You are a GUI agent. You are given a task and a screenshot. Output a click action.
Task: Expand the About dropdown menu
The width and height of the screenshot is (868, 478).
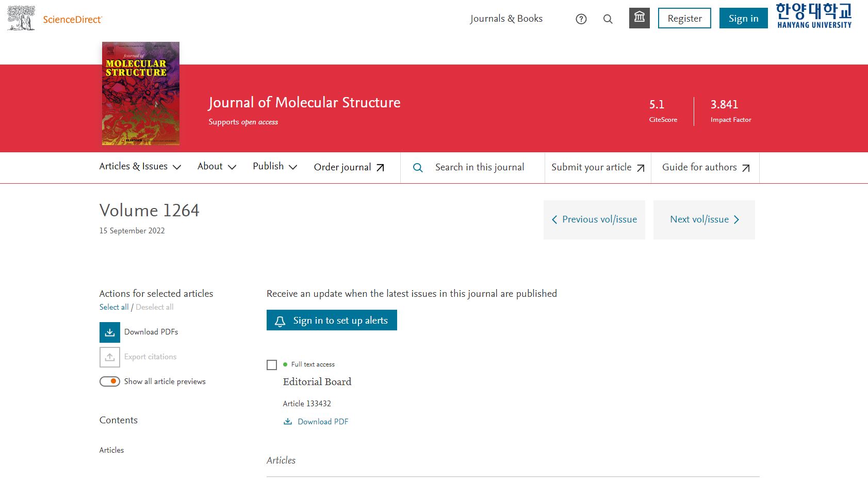pyautogui.click(x=217, y=167)
